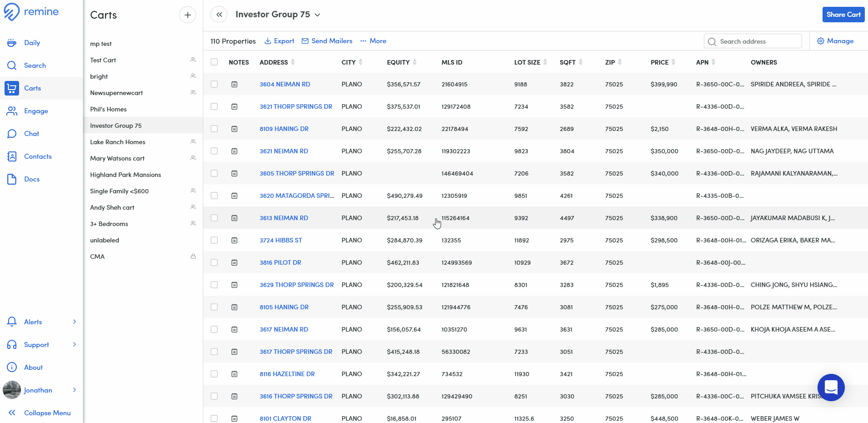
Task: Expand the Jonathan account arrow
Action: pos(75,390)
